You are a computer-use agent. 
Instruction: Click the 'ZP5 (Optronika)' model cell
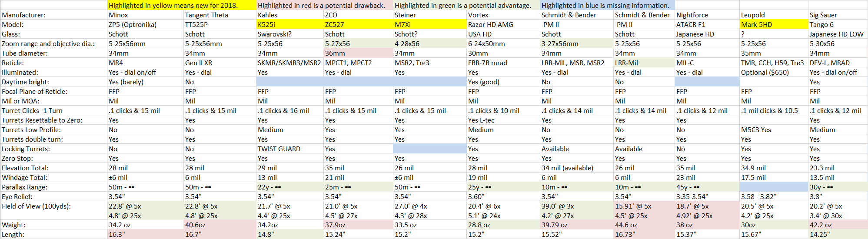point(145,24)
